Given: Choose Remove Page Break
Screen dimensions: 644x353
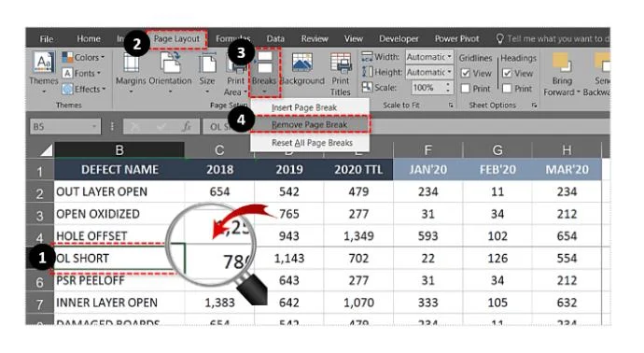Looking at the screenshot, I should pos(310,124).
